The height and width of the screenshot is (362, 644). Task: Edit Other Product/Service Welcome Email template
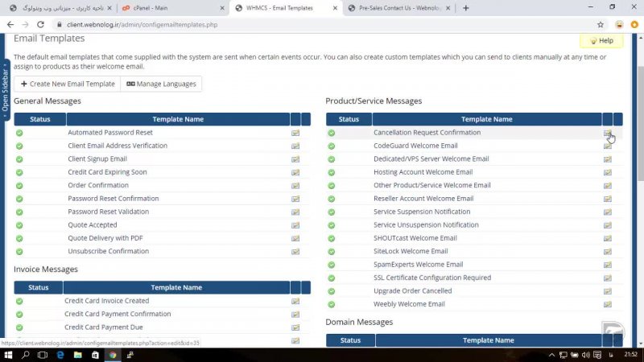[608, 186]
